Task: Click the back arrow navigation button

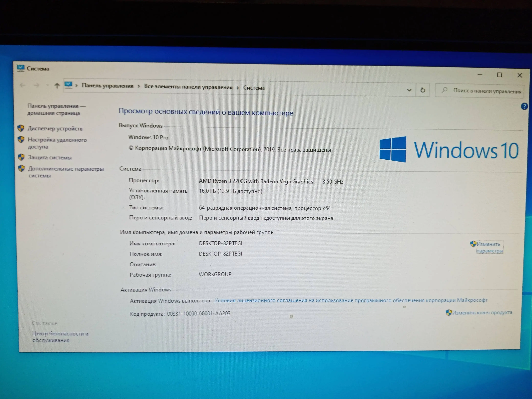Action: pos(23,85)
